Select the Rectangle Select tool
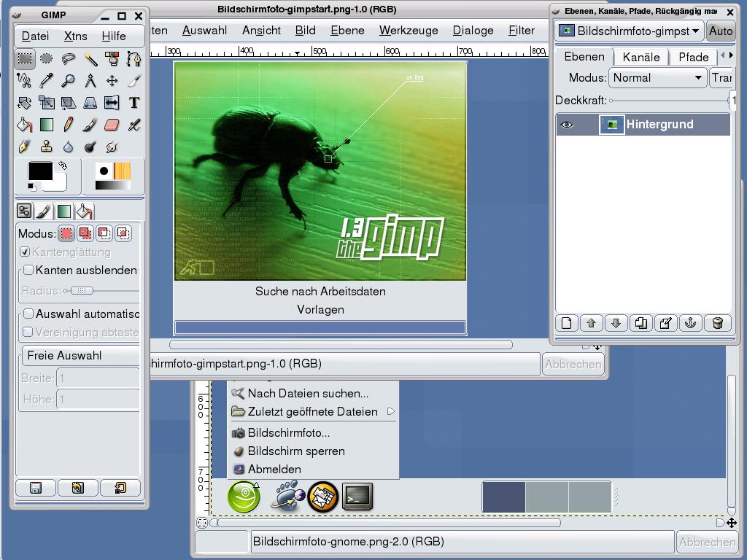Viewport: 747px width, 560px height. tap(25, 59)
